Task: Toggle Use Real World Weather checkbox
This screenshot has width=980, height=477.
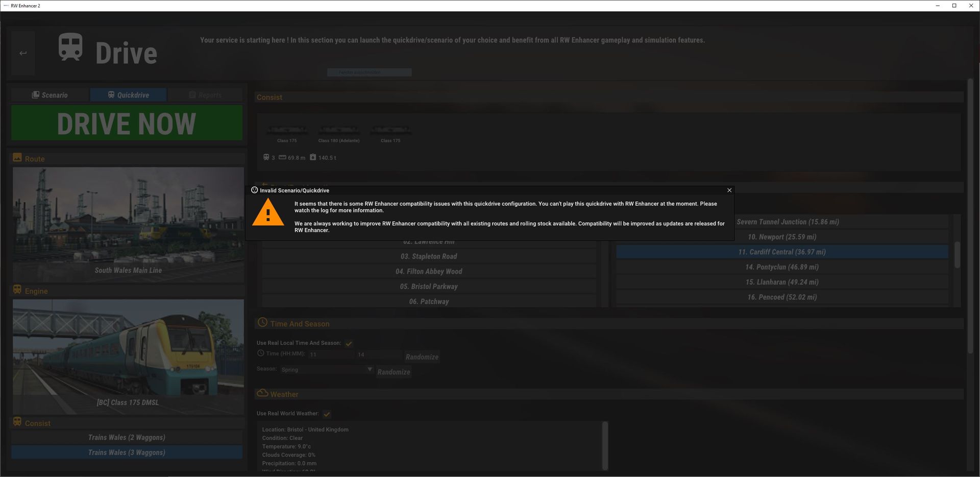Action: pyautogui.click(x=327, y=414)
